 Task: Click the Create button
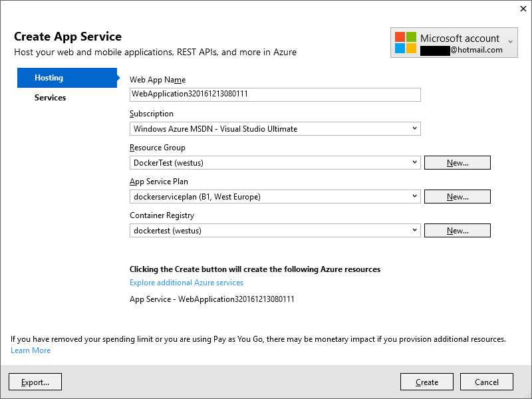[426, 382]
